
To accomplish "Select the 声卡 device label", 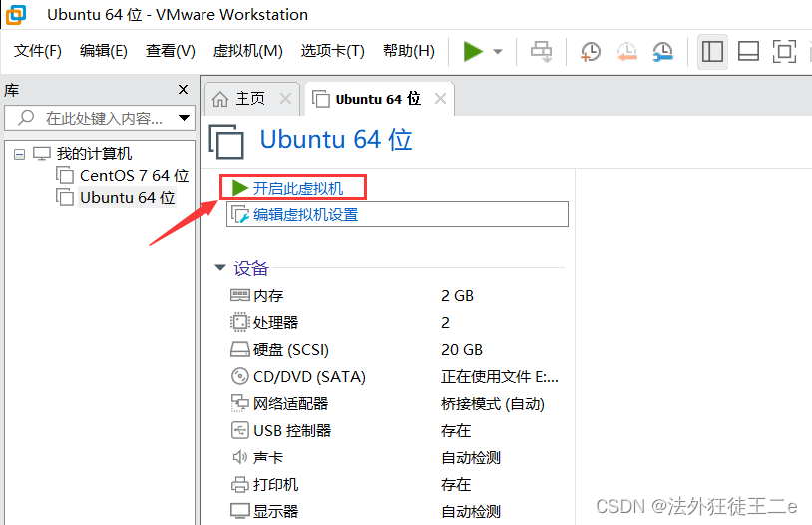I will pyautogui.click(x=268, y=457).
